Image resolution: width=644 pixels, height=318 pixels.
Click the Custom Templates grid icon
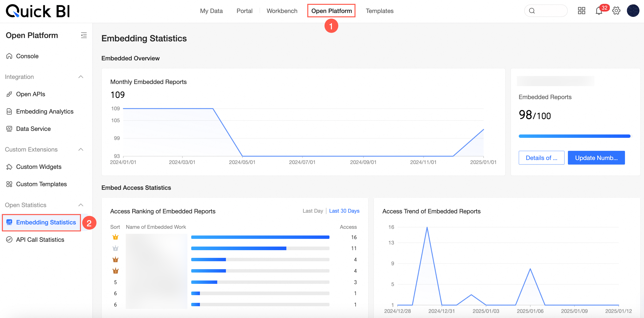[x=9, y=184]
